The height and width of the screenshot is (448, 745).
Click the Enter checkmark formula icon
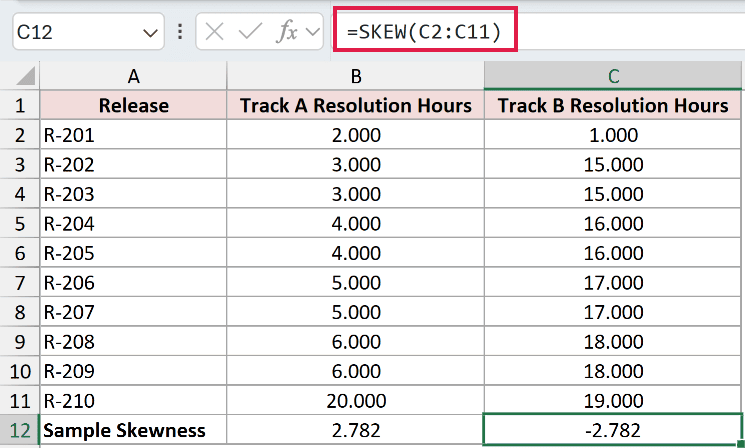[250, 32]
